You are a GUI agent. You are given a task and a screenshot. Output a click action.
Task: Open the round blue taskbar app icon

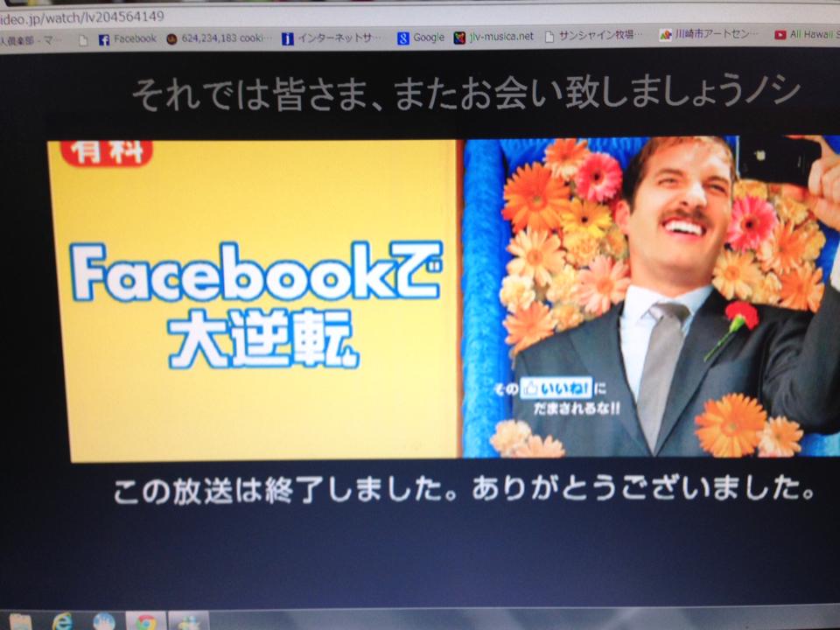pos(104,621)
